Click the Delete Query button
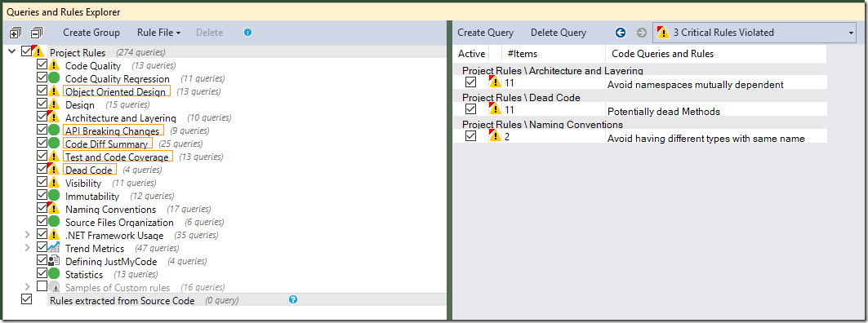The width and height of the screenshot is (868, 323). point(559,33)
